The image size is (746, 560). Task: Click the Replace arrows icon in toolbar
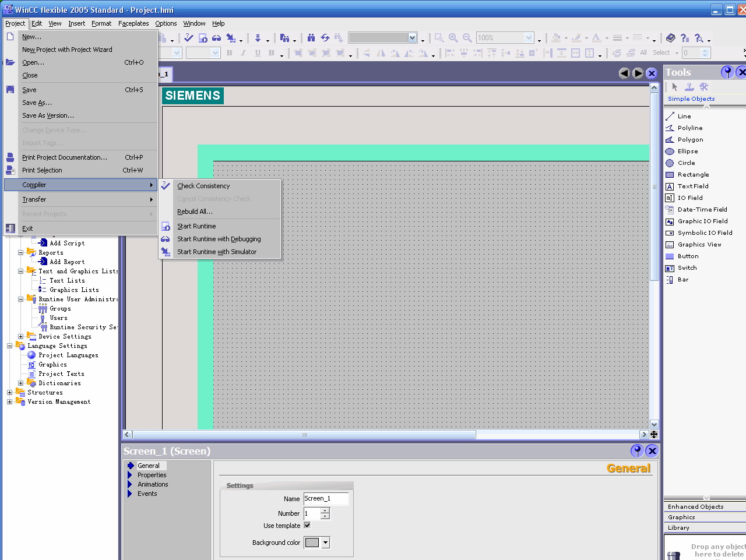325,38
